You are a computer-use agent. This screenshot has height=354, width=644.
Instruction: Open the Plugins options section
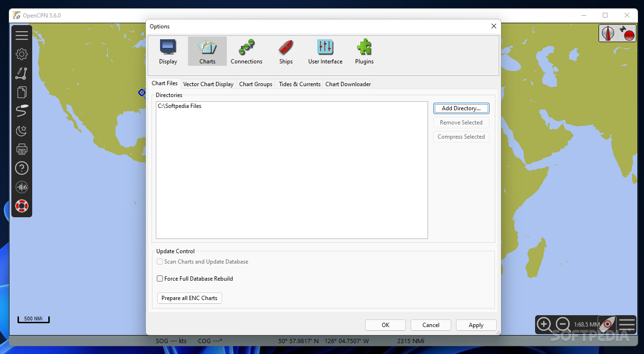tap(364, 51)
